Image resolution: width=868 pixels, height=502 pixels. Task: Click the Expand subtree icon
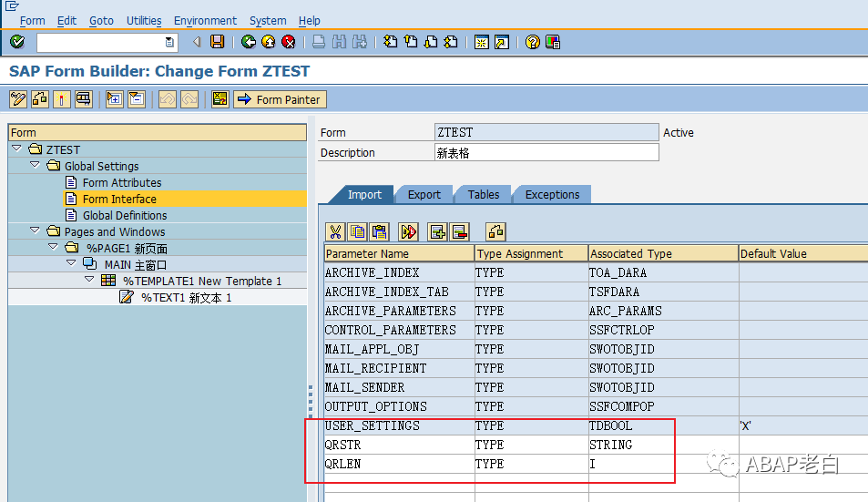(115, 99)
